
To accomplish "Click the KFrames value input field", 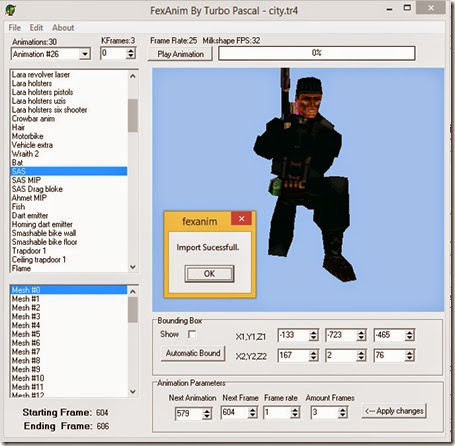I will (113, 53).
